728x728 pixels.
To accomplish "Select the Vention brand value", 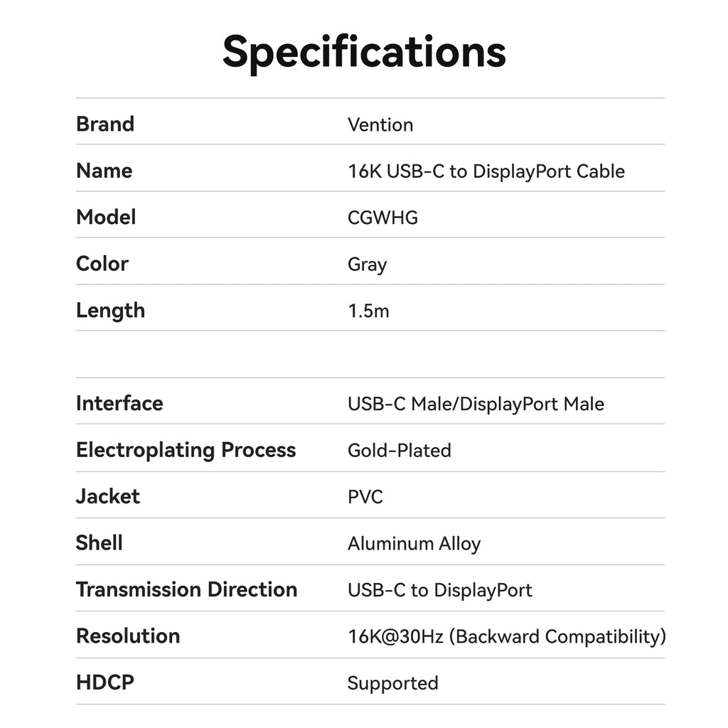I will 380,125.
